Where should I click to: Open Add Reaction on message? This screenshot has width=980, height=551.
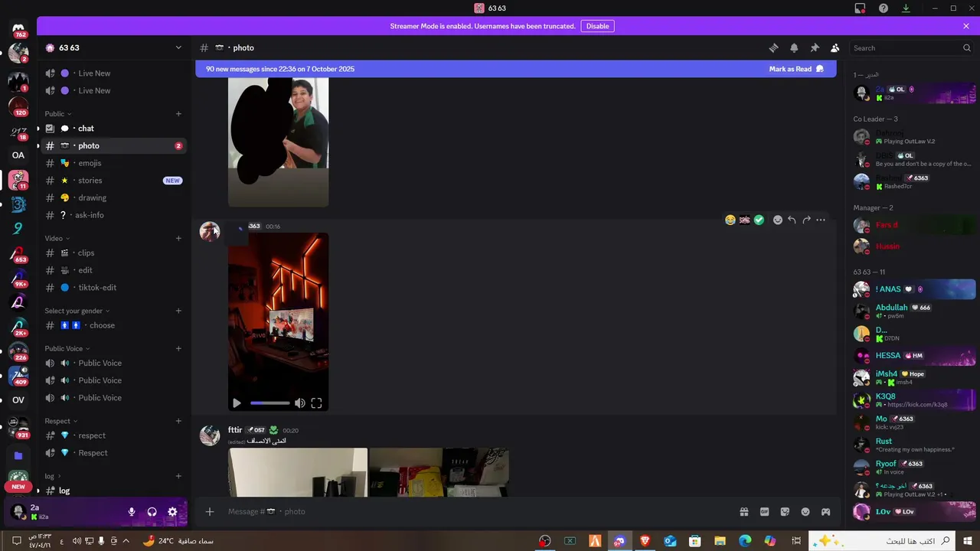pyautogui.click(x=778, y=220)
